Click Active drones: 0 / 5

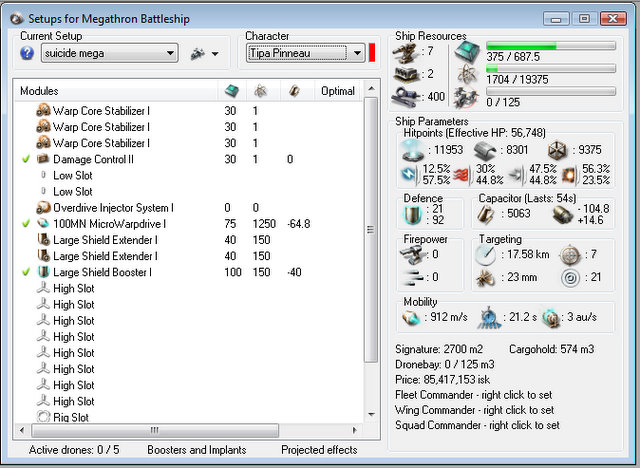[74, 450]
